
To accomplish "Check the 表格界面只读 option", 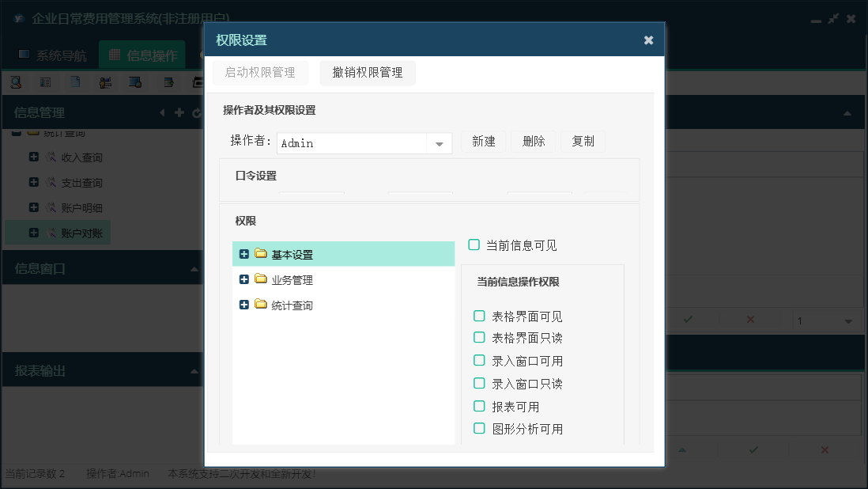I will point(479,338).
